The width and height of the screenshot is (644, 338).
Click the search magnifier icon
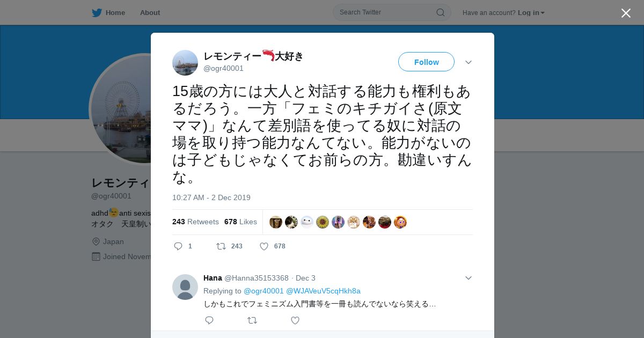440,12
